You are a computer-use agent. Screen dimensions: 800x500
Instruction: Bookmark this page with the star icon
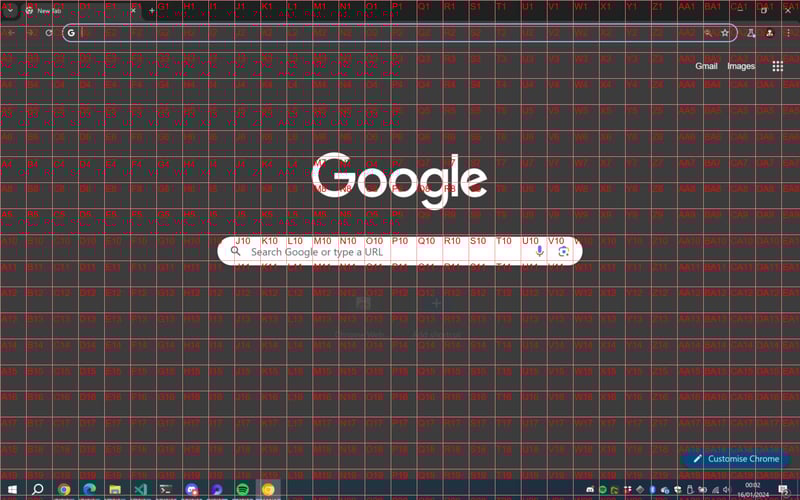[725, 33]
